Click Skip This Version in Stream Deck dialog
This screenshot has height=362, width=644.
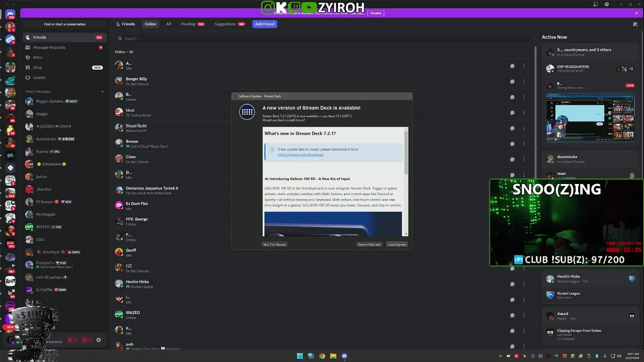click(274, 244)
